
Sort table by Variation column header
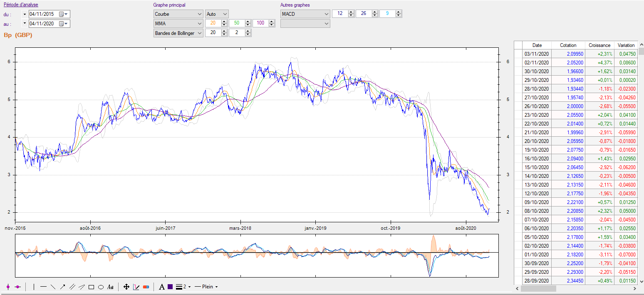point(626,45)
